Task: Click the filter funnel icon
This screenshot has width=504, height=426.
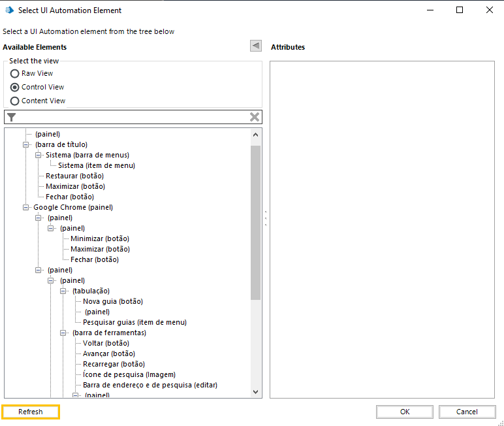Action: click(11, 118)
